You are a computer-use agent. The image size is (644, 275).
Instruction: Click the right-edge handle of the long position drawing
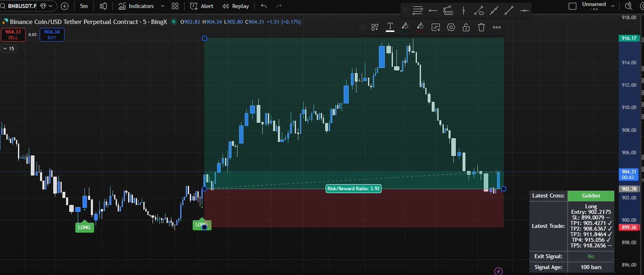coord(503,189)
